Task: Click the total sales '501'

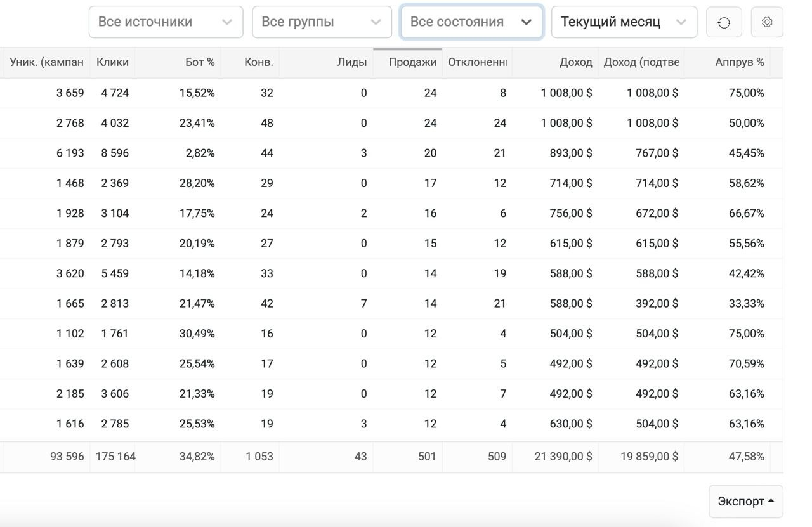Action: (x=427, y=457)
